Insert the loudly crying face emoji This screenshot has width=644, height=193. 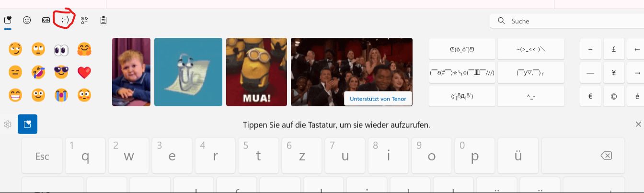[61, 96]
